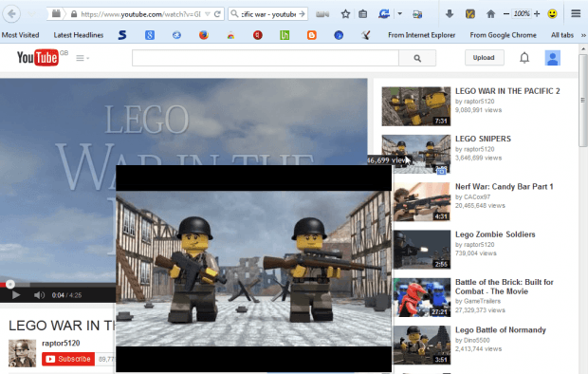Open the From Internet Explorer folder

tap(421, 35)
